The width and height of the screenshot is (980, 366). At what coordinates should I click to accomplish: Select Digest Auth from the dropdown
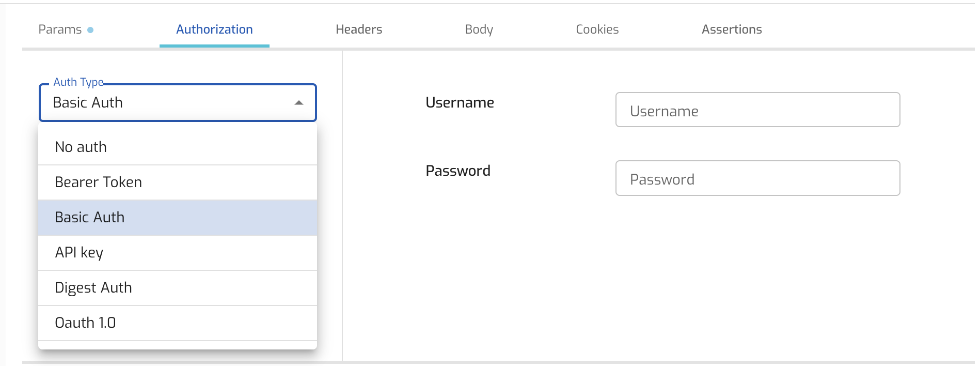[178, 288]
